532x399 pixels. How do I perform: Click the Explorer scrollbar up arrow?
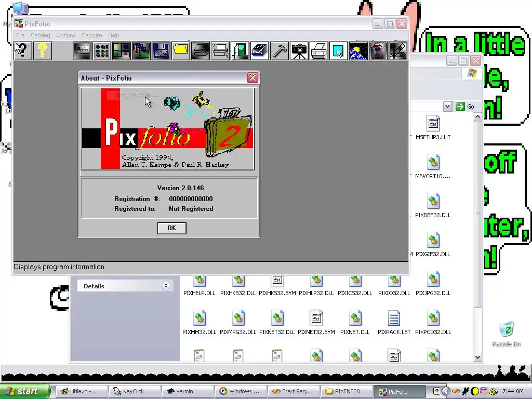478,117
